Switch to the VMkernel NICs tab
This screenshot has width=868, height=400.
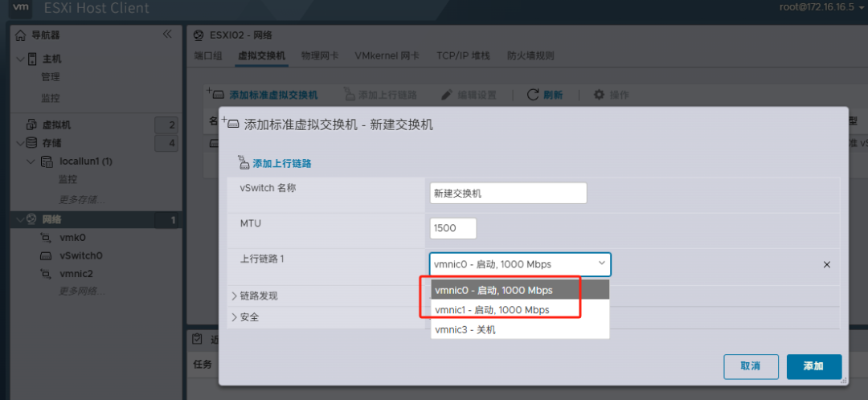[387, 55]
